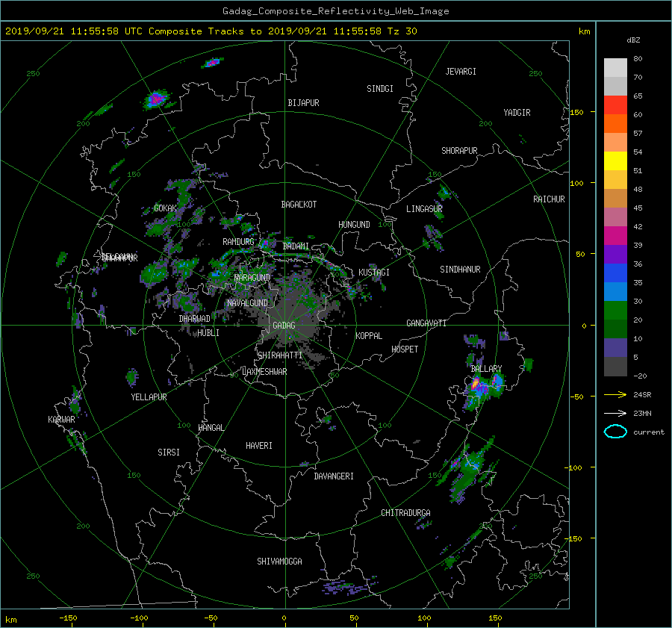This screenshot has width=672, height=628.
Task: Click the magenta 39-42 dBZ color swatch
Action: tap(615, 235)
